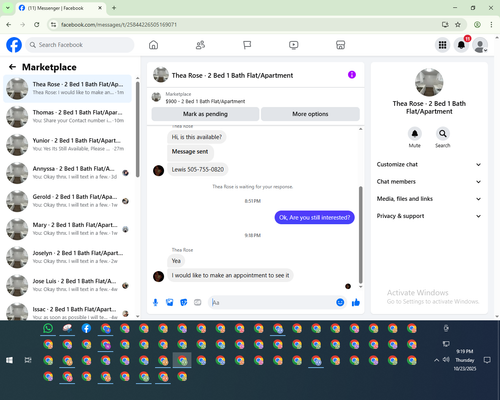Bookmark this page with star icon
Screen dimensions: 500x400
[458, 25]
